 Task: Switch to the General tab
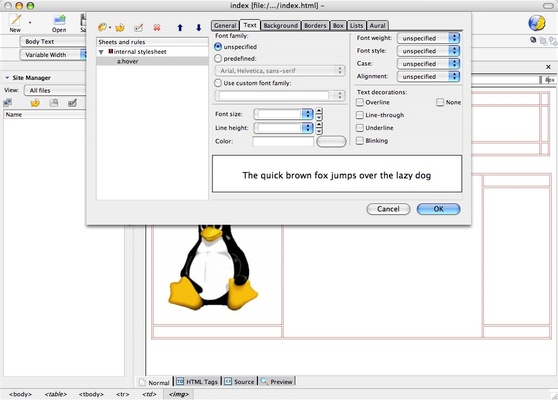coord(225,26)
